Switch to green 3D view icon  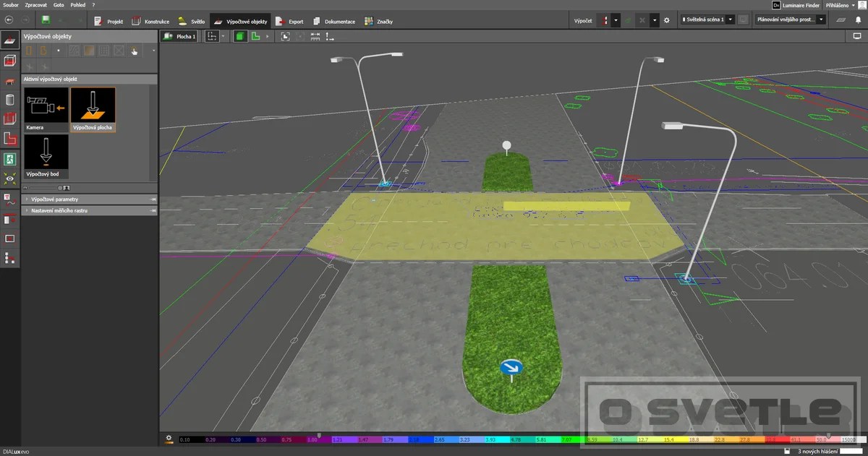240,36
